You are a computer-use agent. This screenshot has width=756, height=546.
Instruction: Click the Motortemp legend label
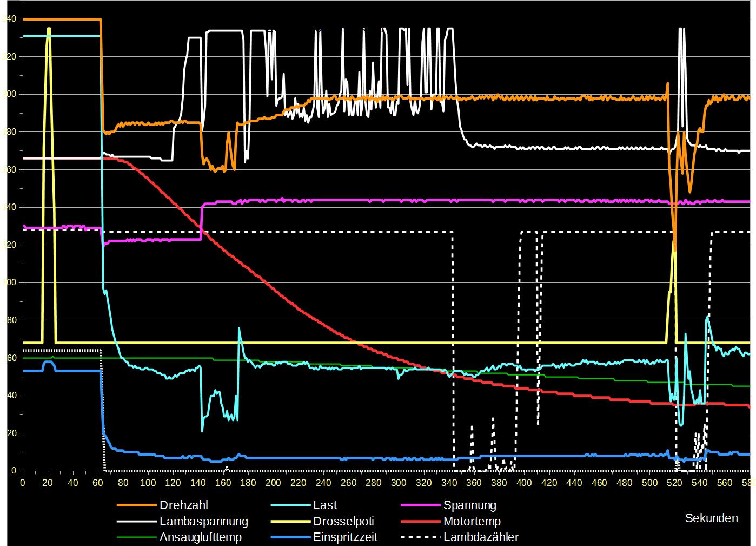click(472, 522)
